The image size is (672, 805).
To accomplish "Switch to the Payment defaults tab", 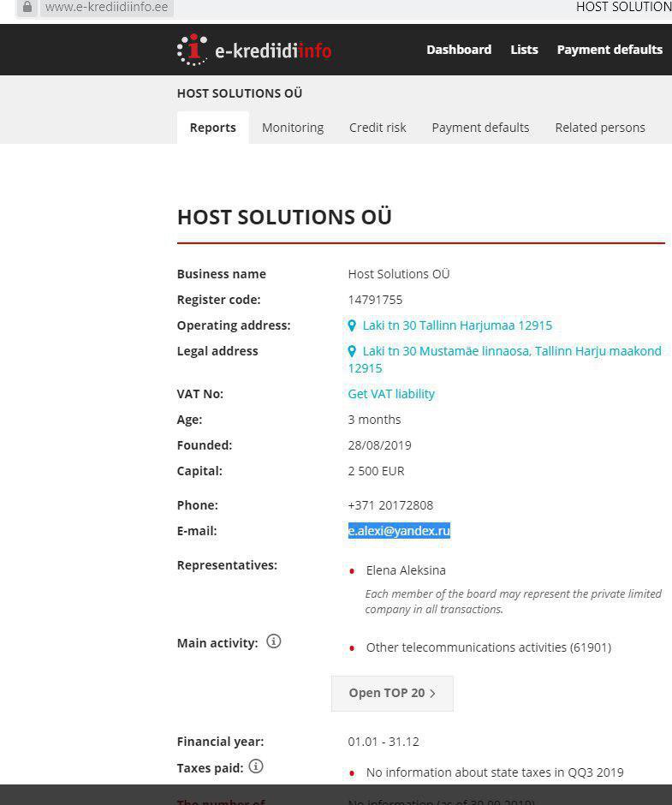I will [480, 128].
